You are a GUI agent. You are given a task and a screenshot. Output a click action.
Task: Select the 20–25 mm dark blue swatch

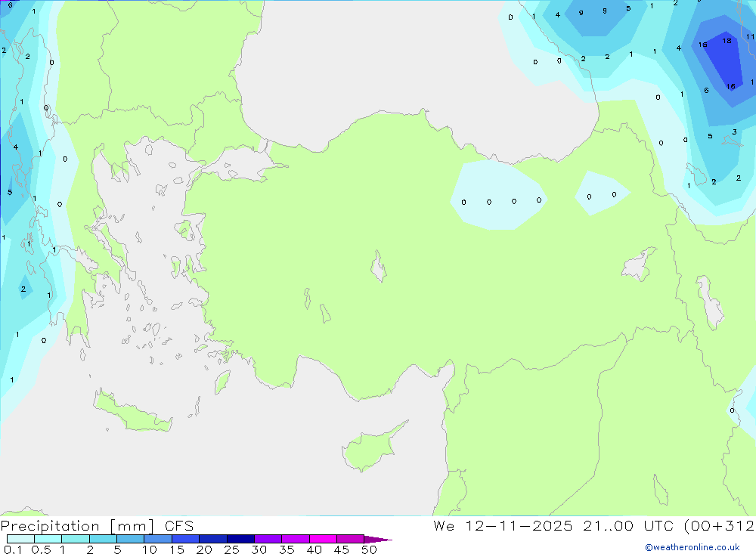pyautogui.click(x=212, y=539)
